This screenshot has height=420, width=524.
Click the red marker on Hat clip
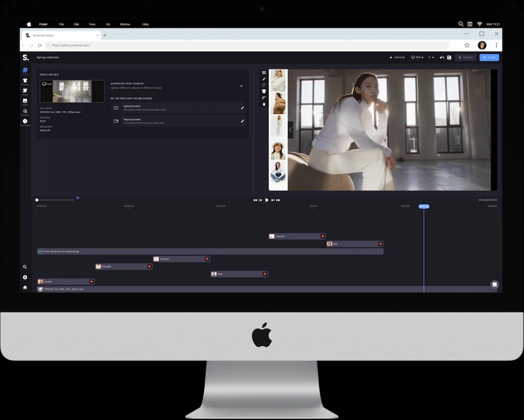pos(380,244)
